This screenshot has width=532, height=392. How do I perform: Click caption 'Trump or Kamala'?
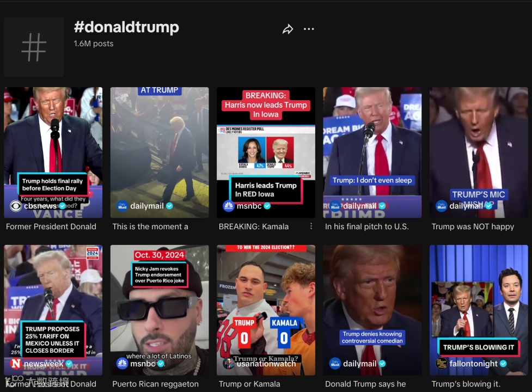(x=249, y=384)
